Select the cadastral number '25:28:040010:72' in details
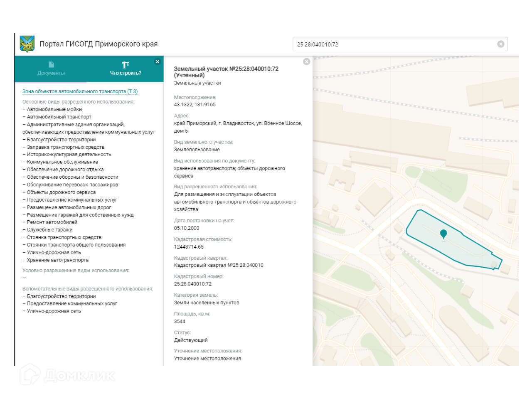This screenshot has height=399, width=532. [193, 284]
